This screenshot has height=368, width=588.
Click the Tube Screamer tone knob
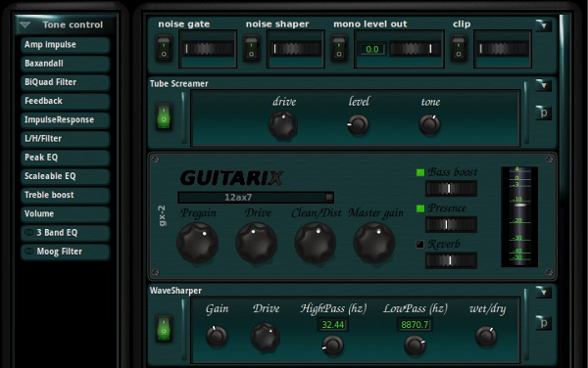(429, 125)
